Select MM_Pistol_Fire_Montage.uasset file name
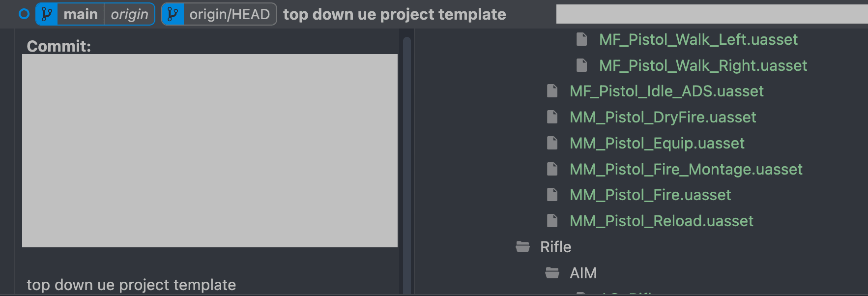Image resolution: width=868 pixels, height=296 pixels. [686, 169]
